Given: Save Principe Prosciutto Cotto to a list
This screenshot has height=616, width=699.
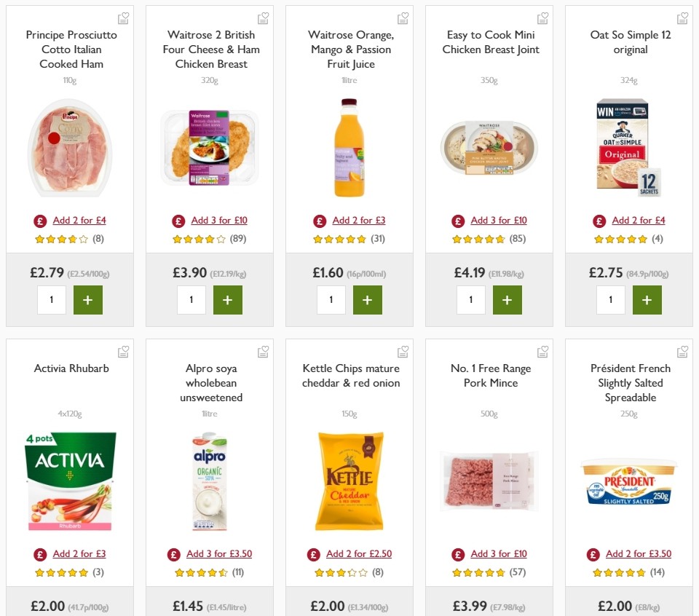Looking at the screenshot, I should (123, 17).
